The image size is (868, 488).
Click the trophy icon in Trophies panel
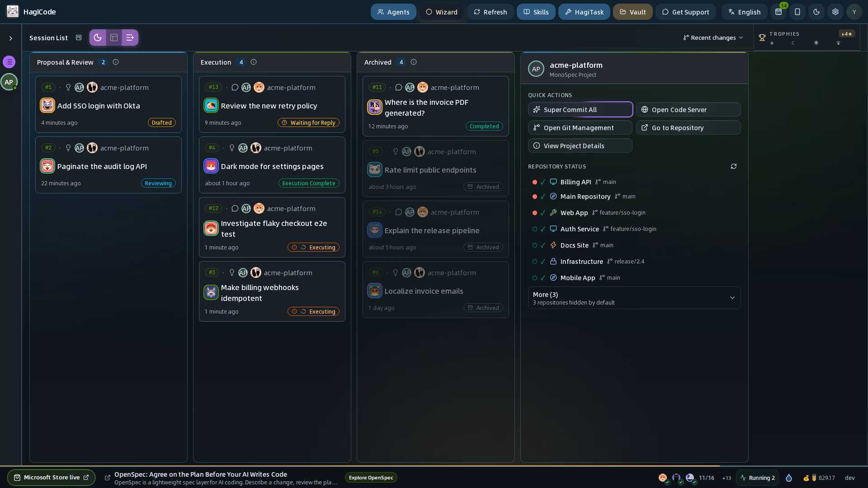(x=762, y=38)
